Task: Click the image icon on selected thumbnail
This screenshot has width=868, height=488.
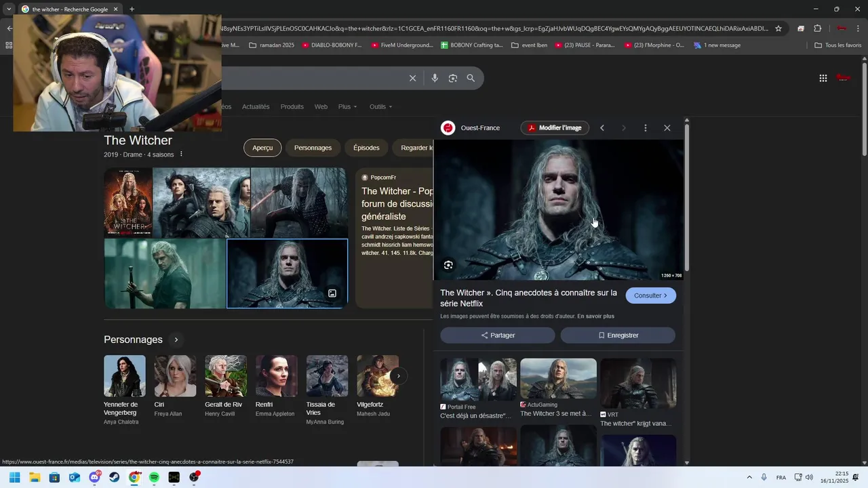Action: click(332, 293)
